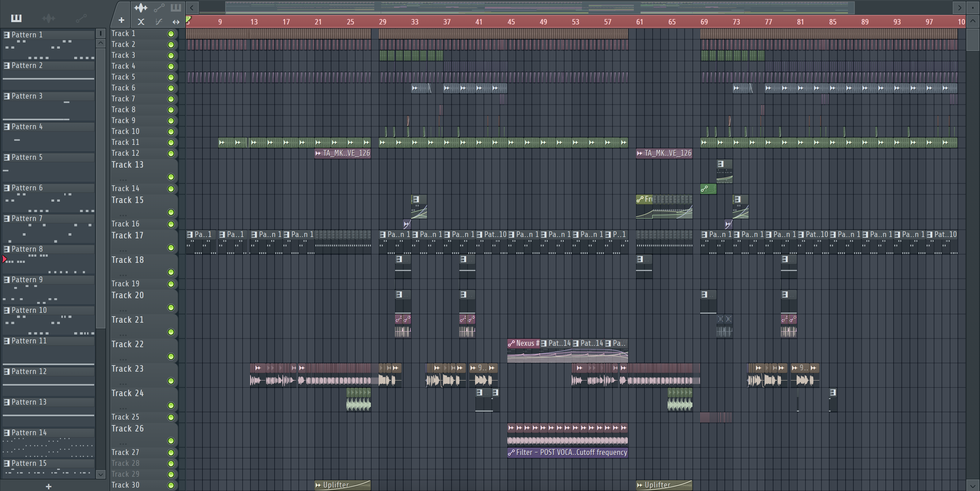Image resolution: width=980 pixels, height=491 pixels.
Task: Click the Track 9 header label
Action: coord(123,120)
